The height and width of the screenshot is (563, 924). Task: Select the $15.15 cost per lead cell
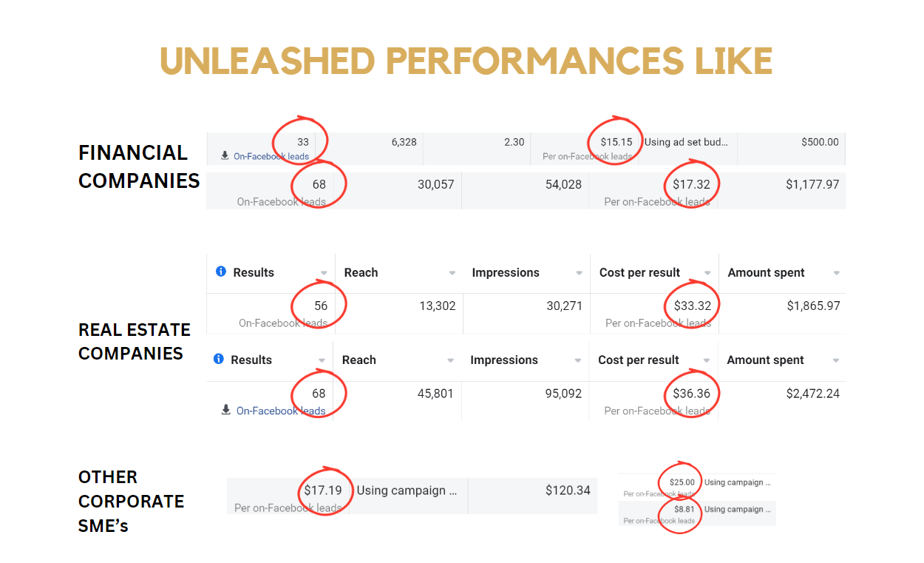point(616,142)
